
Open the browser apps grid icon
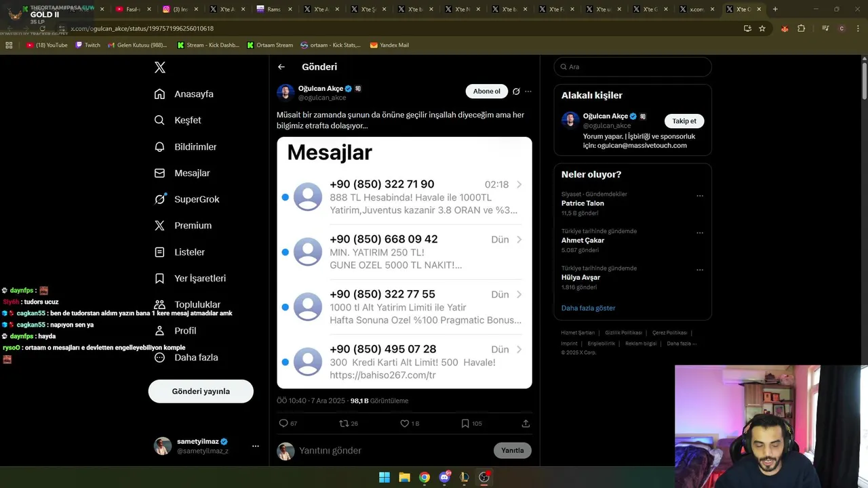pyautogui.click(x=9, y=45)
